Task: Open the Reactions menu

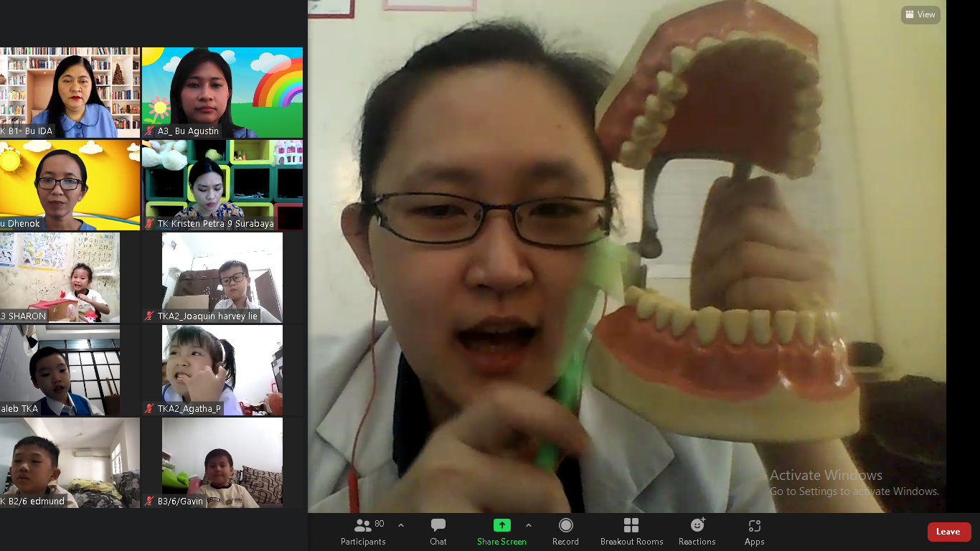Action: 697,532
